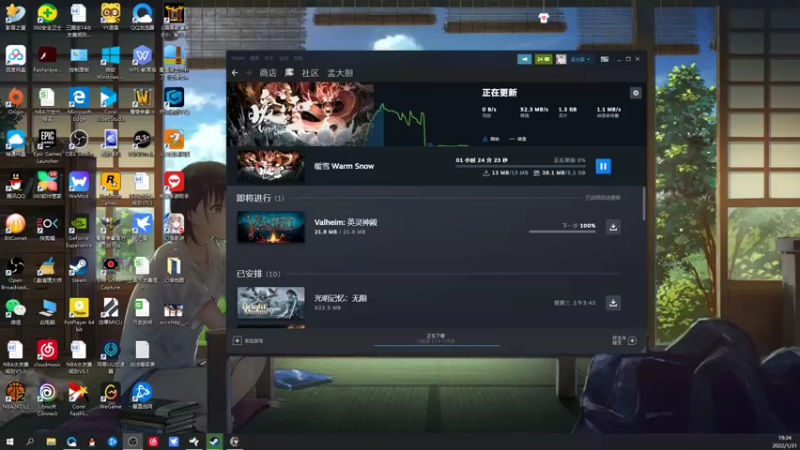Open the WeGame desktop shortcut

[x=110, y=396]
